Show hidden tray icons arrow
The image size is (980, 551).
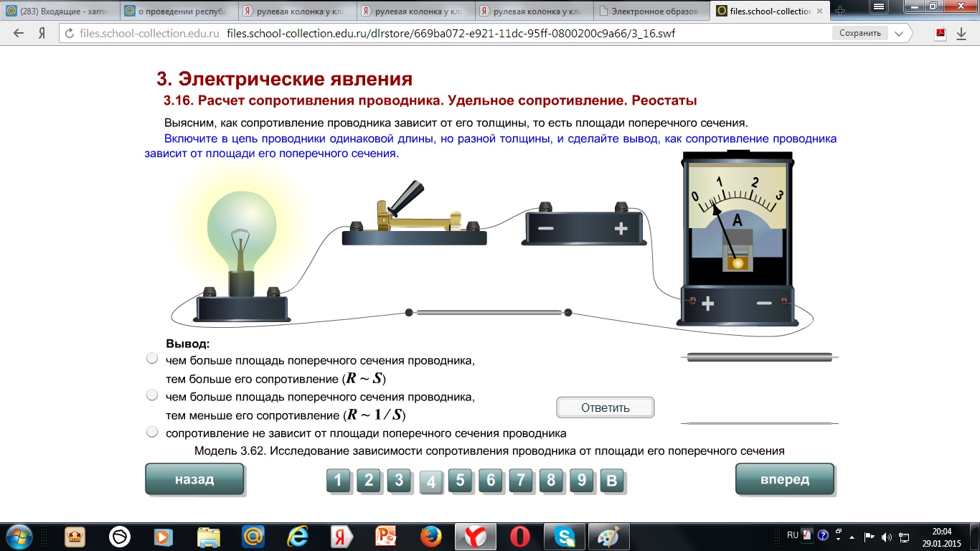852,536
